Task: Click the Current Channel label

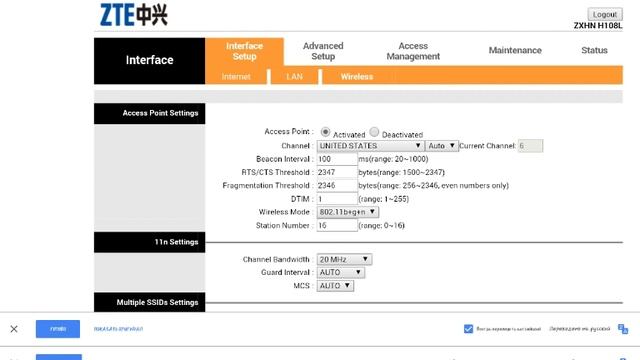Action: pyautogui.click(x=487, y=146)
